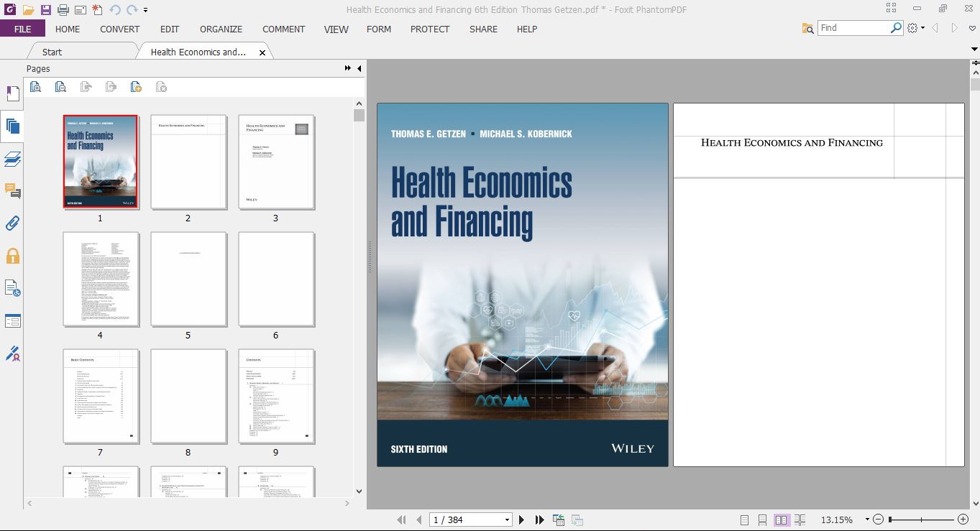Enable continuous page view mode
This screenshot has height=531, width=980.
click(x=762, y=520)
